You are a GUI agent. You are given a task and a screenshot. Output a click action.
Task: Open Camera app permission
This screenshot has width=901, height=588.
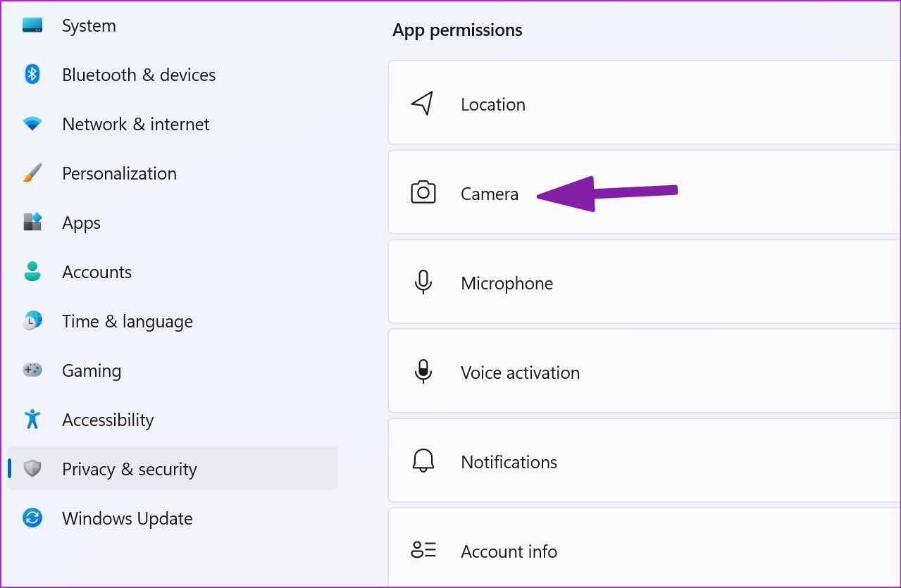(644, 192)
